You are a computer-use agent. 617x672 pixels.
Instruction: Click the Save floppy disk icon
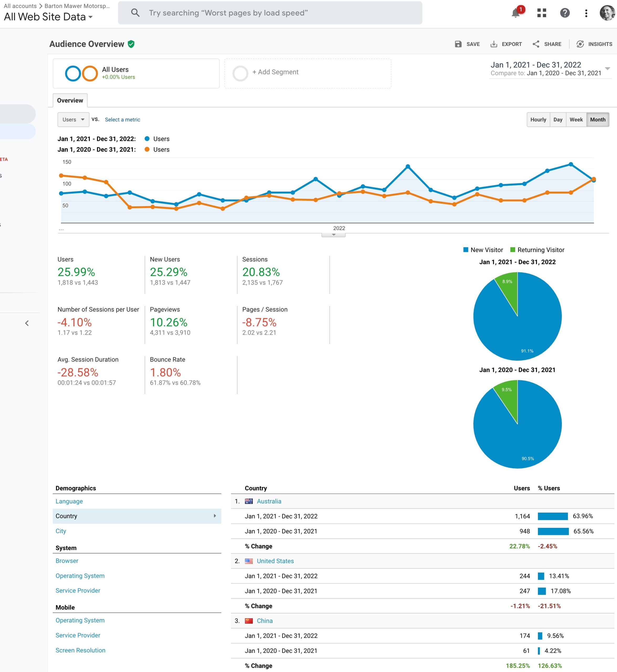458,44
